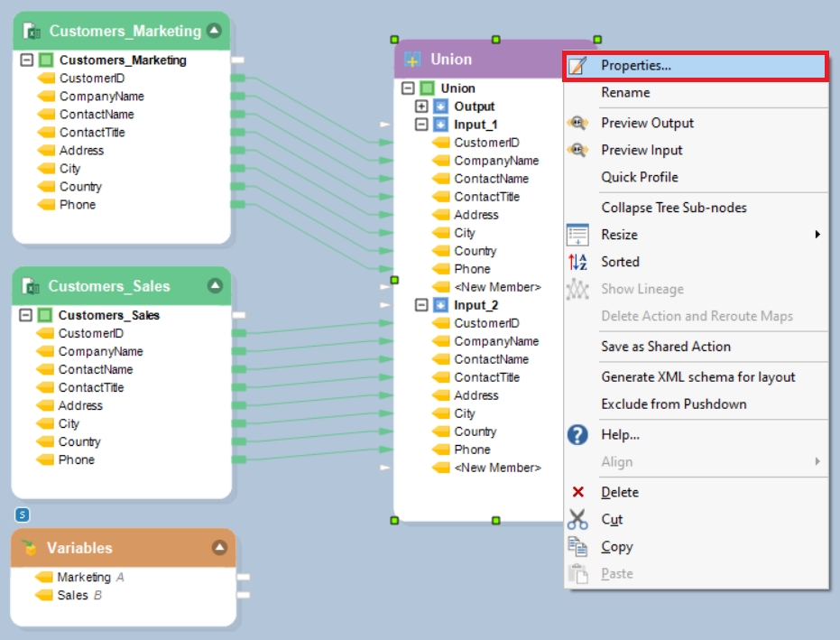
Task: Collapse the Customers_Sales tree root node
Action: 25,315
